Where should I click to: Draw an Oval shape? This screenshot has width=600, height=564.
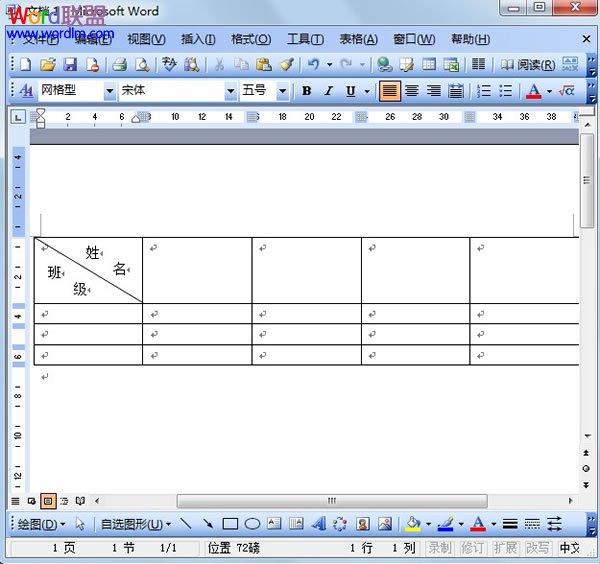click(x=252, y=523)
